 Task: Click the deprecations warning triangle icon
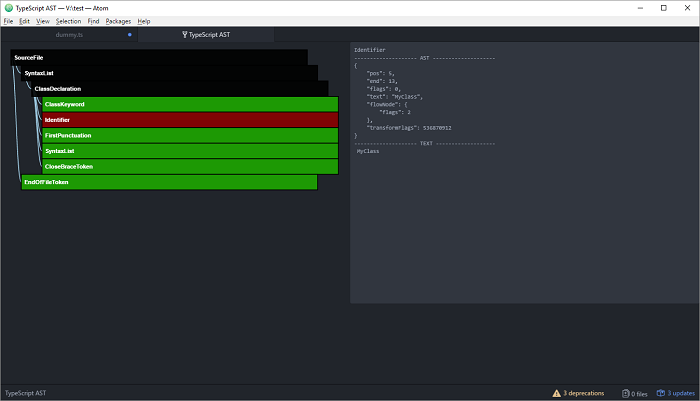coord(556,393)
